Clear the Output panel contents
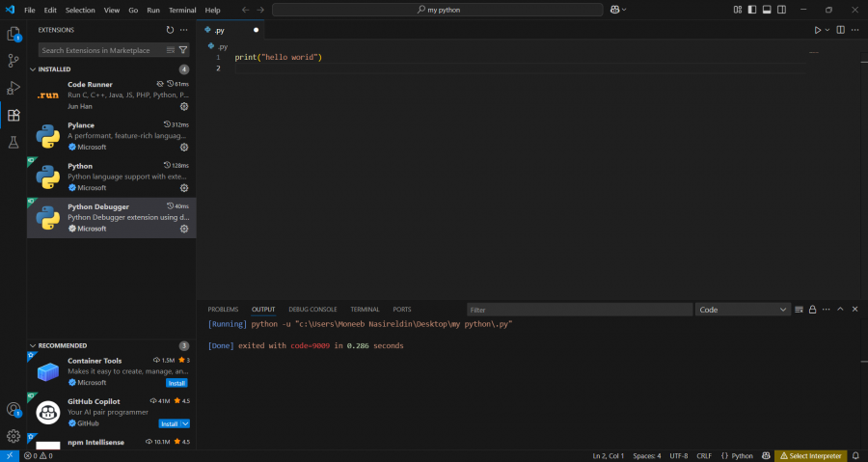The height and width of the screenshot is (462, 868). pos(799,310)
